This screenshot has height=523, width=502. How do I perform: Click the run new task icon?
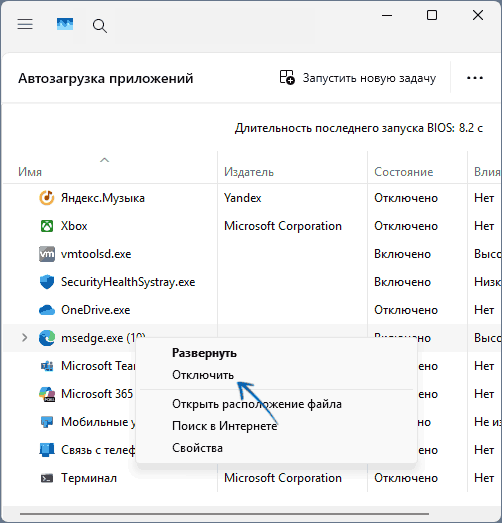[x=287, y=77]
